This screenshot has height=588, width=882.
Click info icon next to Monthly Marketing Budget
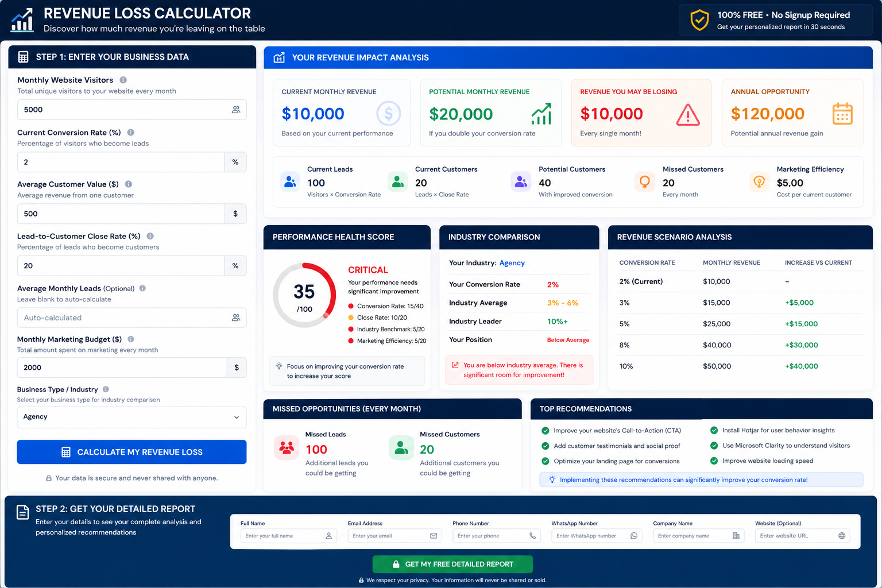[x=131, y=339]
